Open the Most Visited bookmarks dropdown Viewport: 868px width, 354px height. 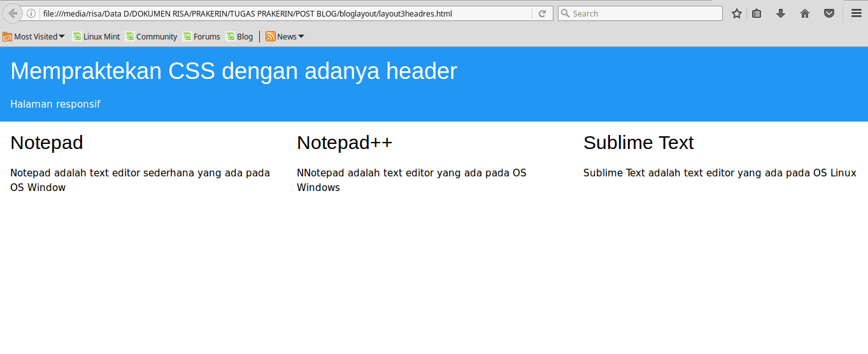coord(34,36)
